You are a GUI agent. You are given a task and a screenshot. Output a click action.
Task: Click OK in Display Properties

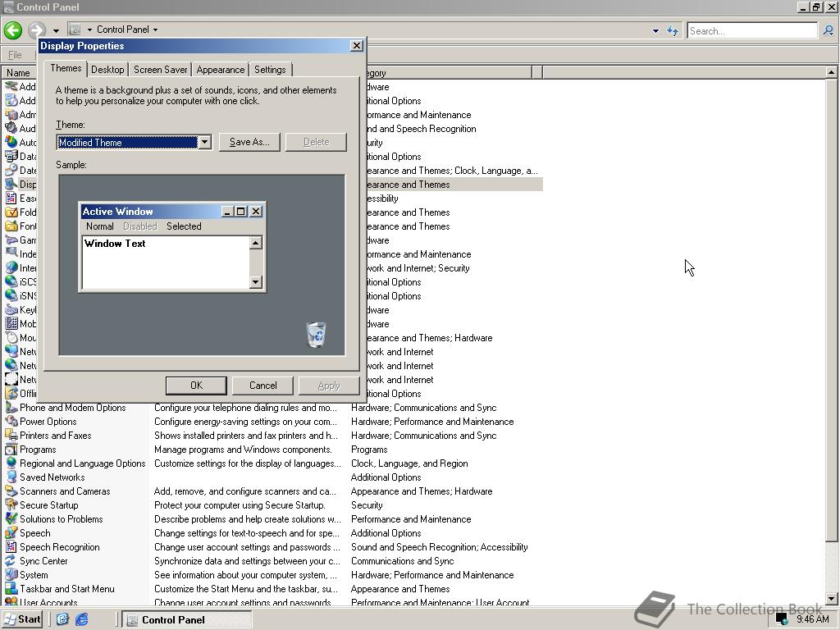pos(196,386)
